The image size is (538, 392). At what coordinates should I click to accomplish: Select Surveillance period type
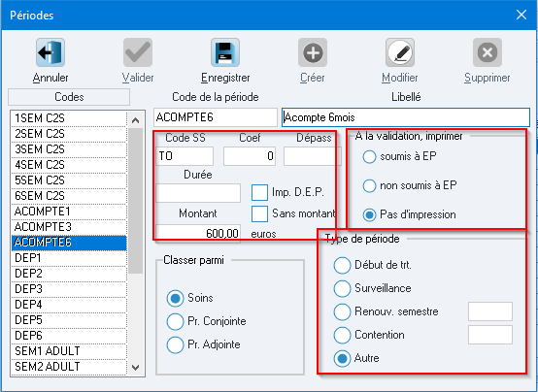pos(342,288)
